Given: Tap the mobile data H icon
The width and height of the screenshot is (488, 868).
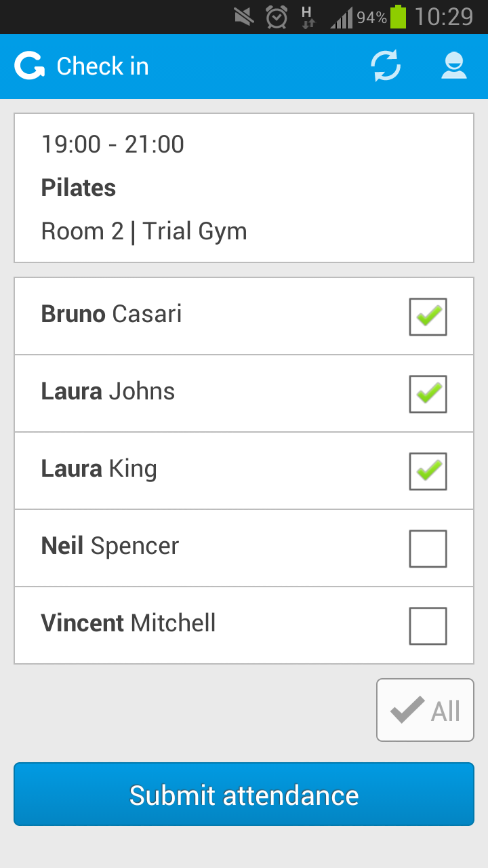Looking at the screenshot, I should click(x=308, y=17).
